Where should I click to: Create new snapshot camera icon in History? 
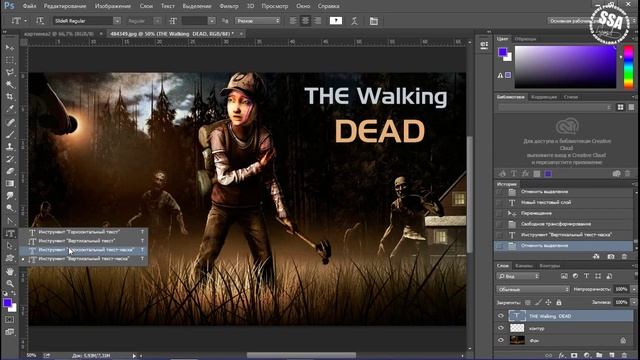pos(611,256)
